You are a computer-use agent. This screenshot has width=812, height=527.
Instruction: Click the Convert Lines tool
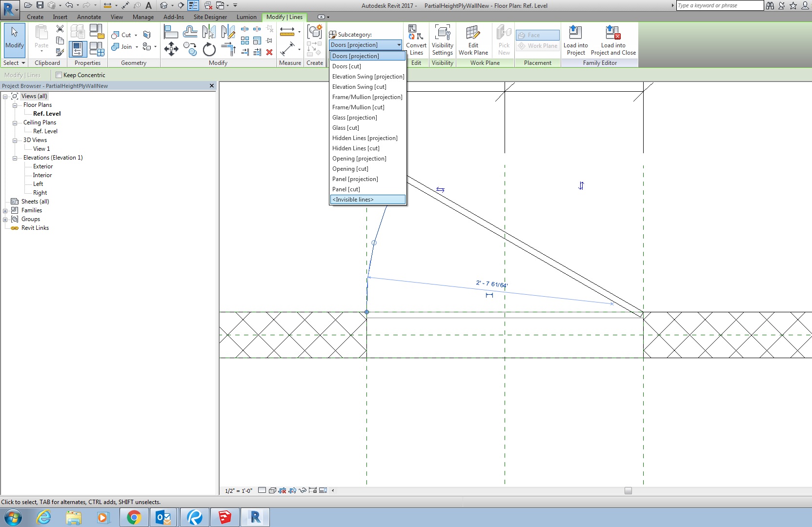tap(416, 41)
